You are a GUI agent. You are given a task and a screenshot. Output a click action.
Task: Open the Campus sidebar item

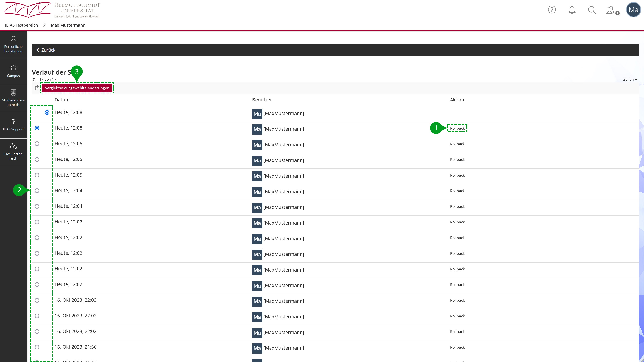tap(13, 72)
